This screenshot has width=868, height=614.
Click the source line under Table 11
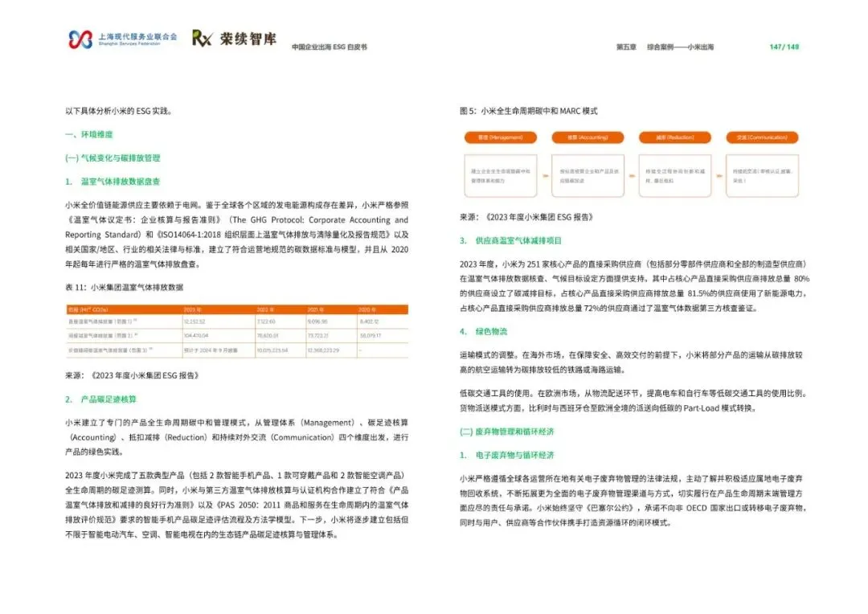(x=133, y=375)
